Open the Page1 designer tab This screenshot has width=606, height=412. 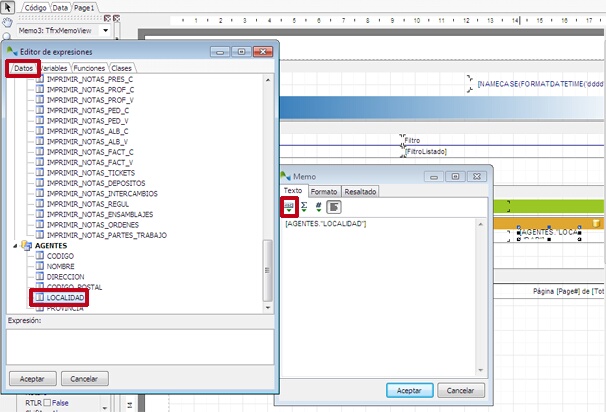[x=84, y=7]
